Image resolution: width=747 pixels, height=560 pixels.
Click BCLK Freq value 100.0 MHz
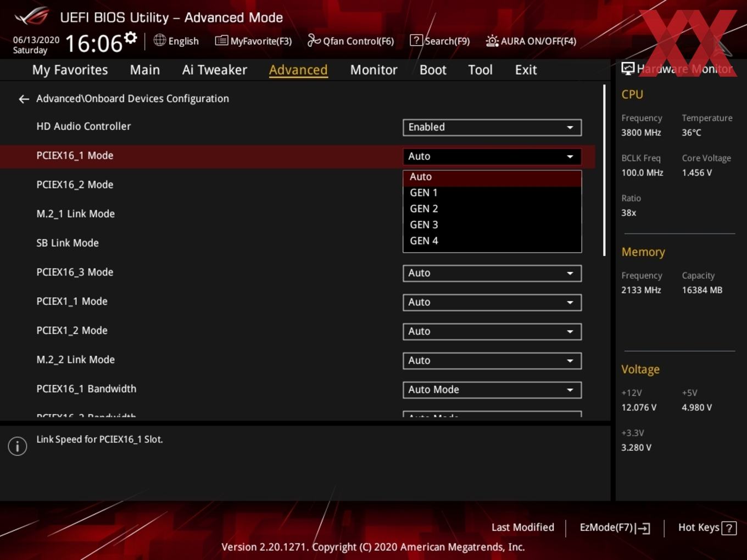pyautogui.click(x=642, y=173)
